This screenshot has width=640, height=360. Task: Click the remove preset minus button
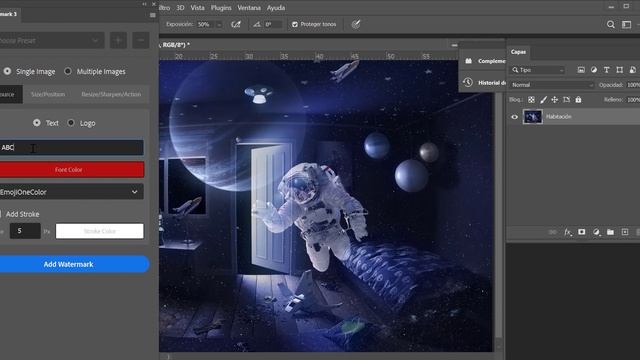point(141,40)
